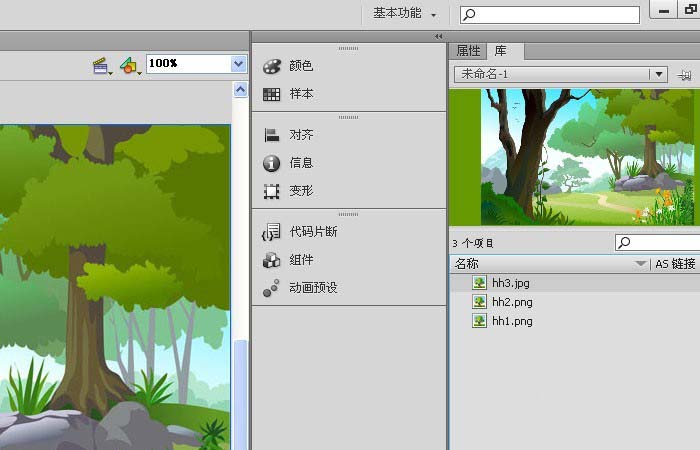
Task: Open the 样本 swatches panel icon
Action: 271,94
